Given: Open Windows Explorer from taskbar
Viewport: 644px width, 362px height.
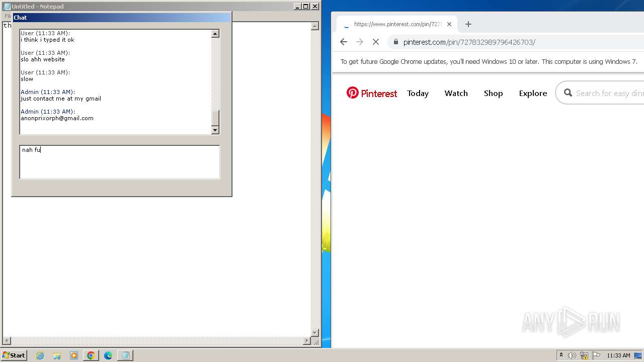Looking at the screenshot, I should click(57, 355).
